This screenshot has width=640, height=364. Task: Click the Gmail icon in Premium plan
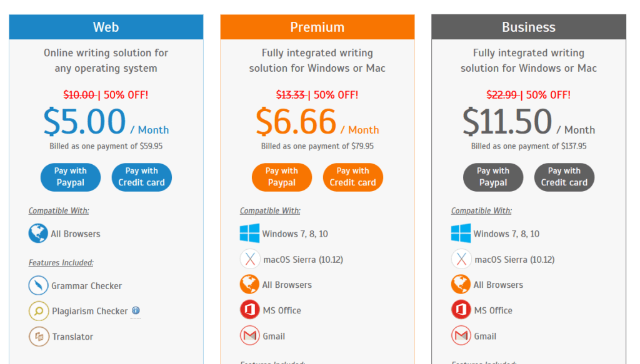tap(249, 336)
